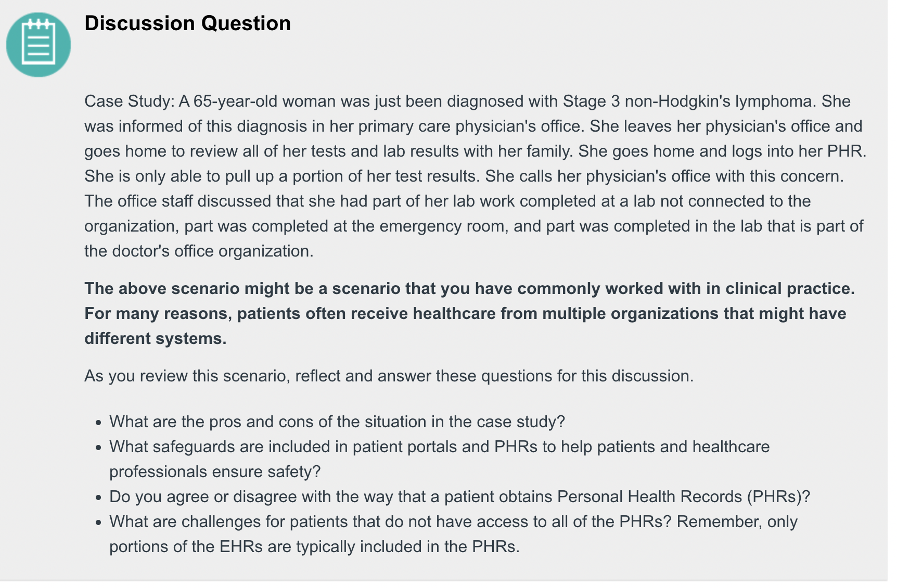Click "professionals ensure safety?" line
897x588 pixels.
215,471
